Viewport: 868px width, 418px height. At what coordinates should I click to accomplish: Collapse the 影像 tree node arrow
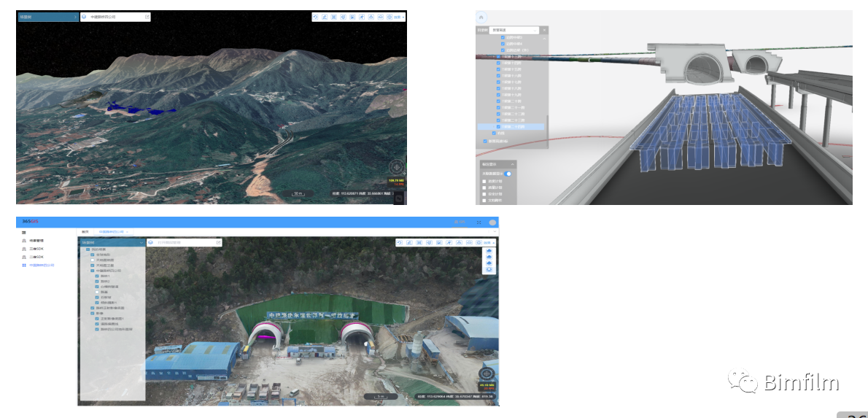[88, 314]
